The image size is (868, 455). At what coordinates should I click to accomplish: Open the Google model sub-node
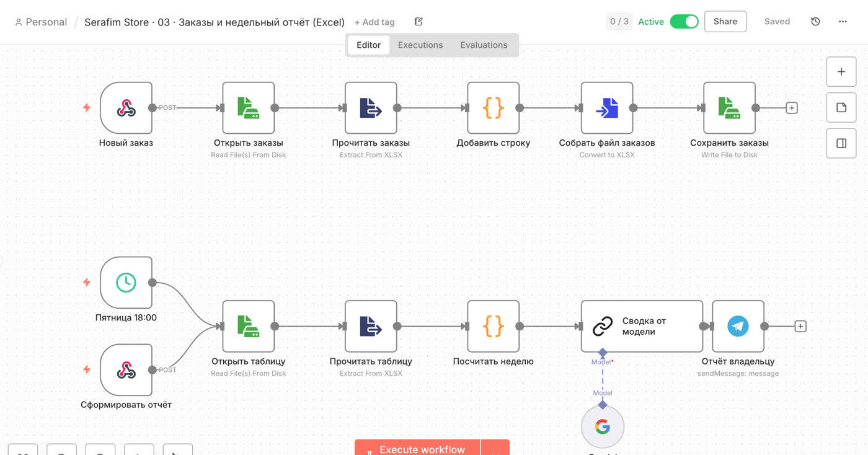(x=603, y=426)
